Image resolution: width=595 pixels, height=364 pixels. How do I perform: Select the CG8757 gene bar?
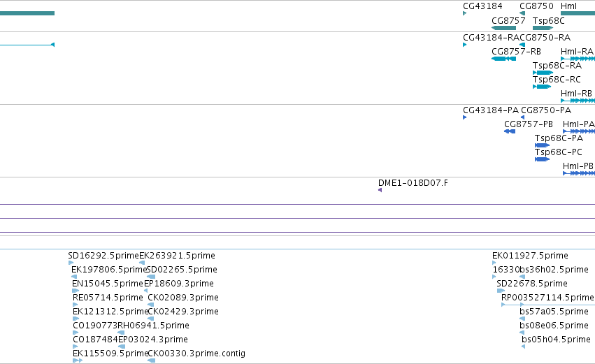point(503,28)
